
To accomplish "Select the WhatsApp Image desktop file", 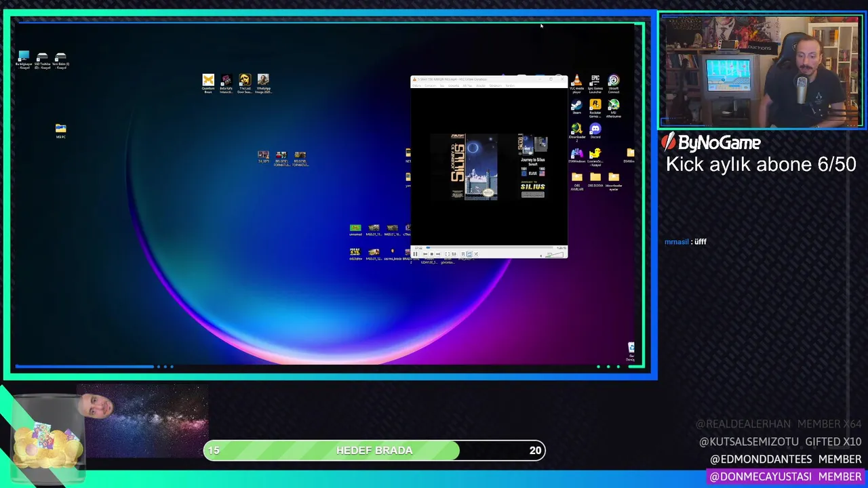I will pos(263,84).
